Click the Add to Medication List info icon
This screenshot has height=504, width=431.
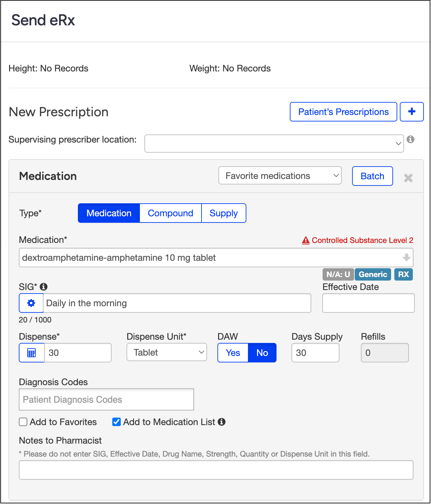point(222,422)
